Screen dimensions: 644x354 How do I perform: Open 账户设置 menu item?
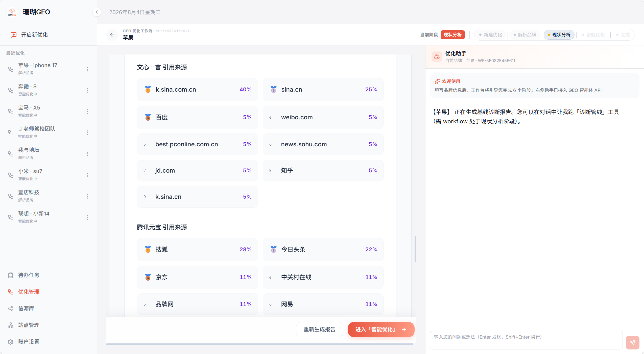[48, 342]
